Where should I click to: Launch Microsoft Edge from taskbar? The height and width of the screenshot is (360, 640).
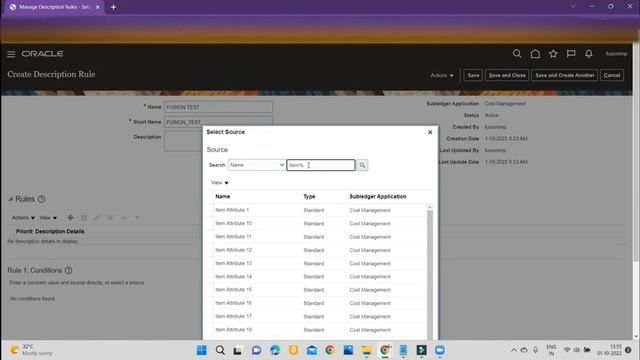[x=275, y=350]
